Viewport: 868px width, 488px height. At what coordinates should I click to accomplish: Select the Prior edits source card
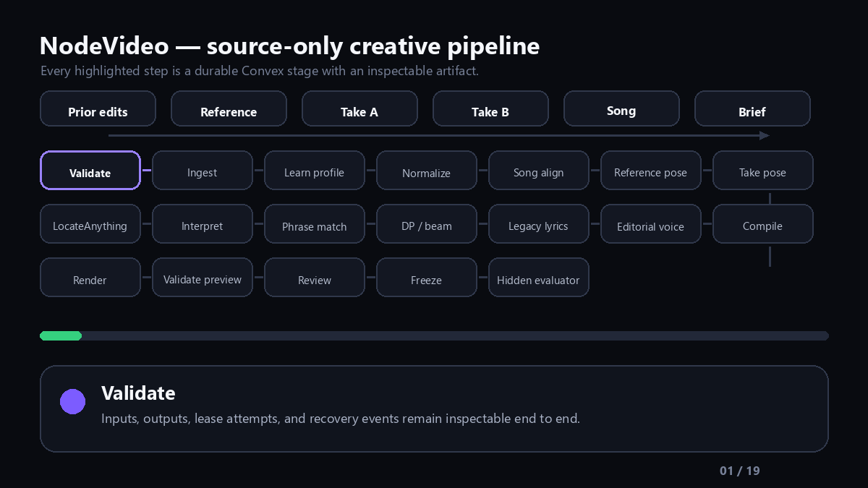tap(98, 108)
